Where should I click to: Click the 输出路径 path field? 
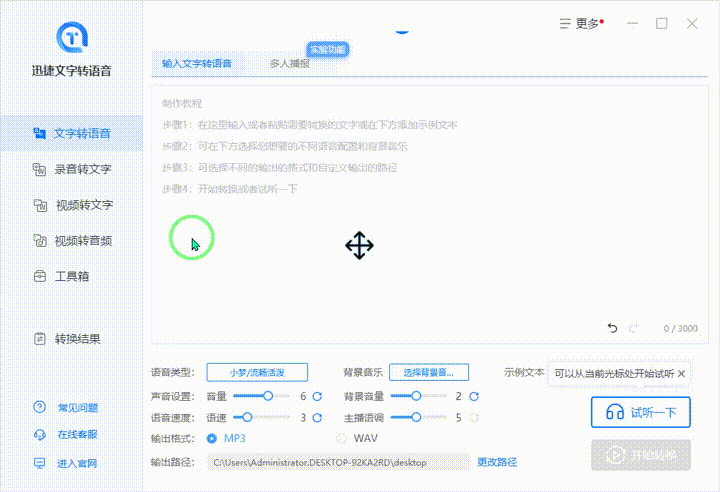point(338,462)
